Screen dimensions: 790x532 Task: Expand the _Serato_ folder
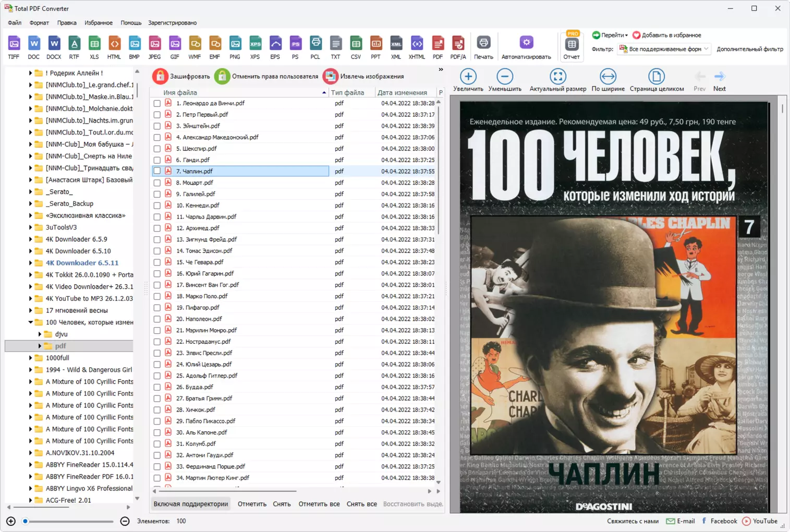30,192
